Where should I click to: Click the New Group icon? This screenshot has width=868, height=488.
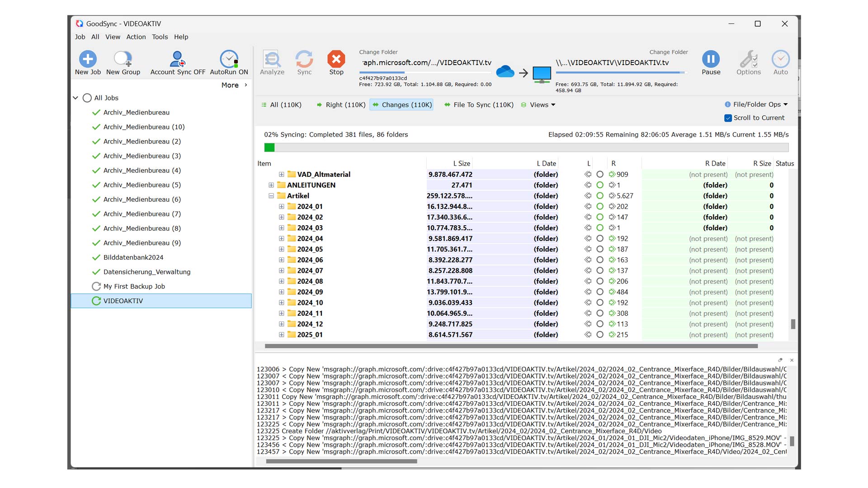(x=123, y=59)
